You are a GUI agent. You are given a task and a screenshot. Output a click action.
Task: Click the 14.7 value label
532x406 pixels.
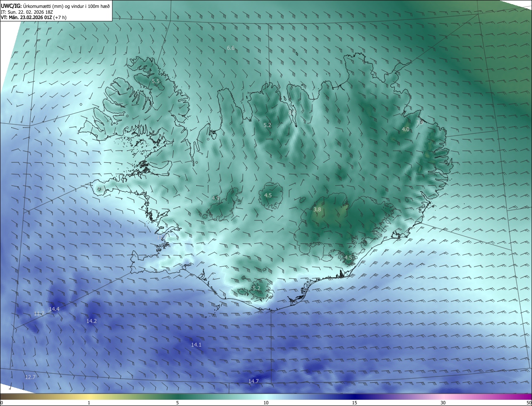click(254, 381)
